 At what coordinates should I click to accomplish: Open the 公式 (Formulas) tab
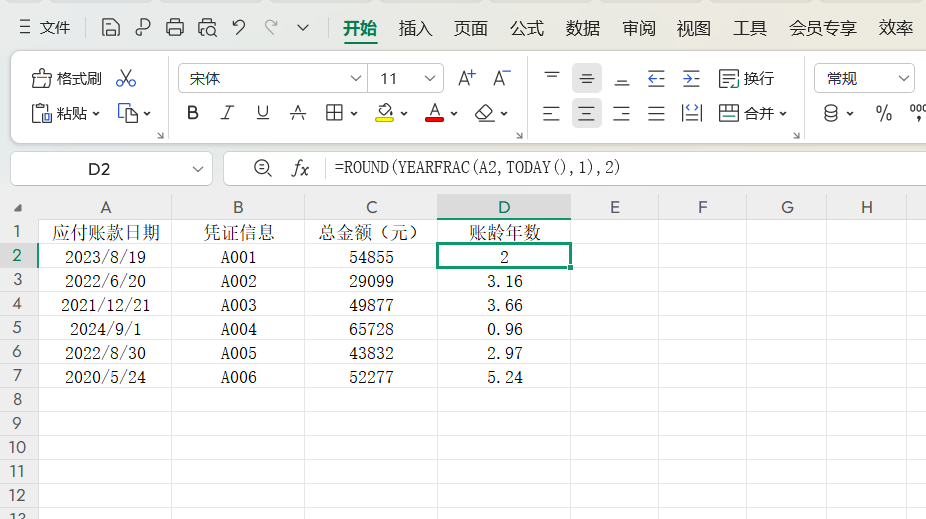click(x=527, y=28)
